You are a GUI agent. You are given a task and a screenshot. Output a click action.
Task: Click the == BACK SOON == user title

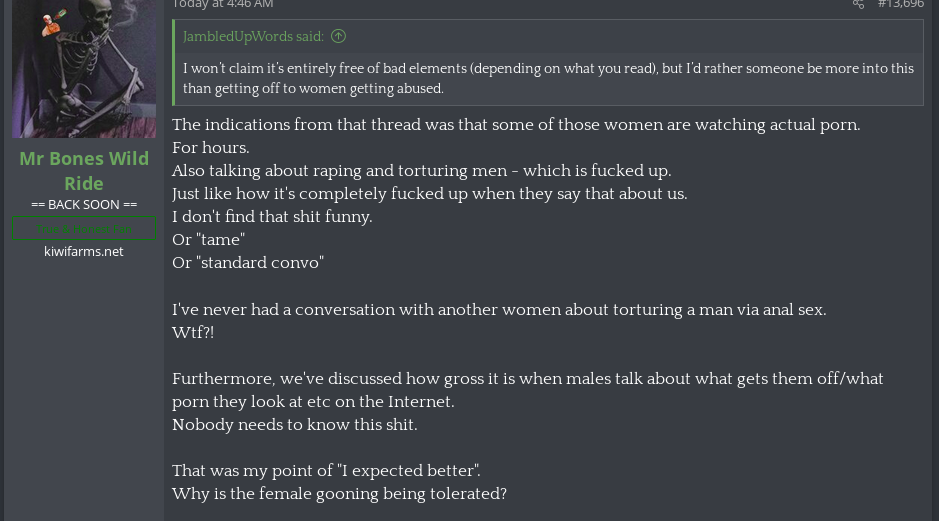[84, 205]
